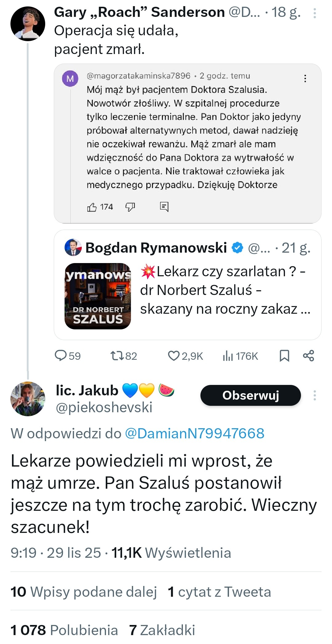The width and height of the screenshot is (332, 644).
Task: Bookmark the Gary Roach Sanderson tweet
Action: click(x=284, y=356)
